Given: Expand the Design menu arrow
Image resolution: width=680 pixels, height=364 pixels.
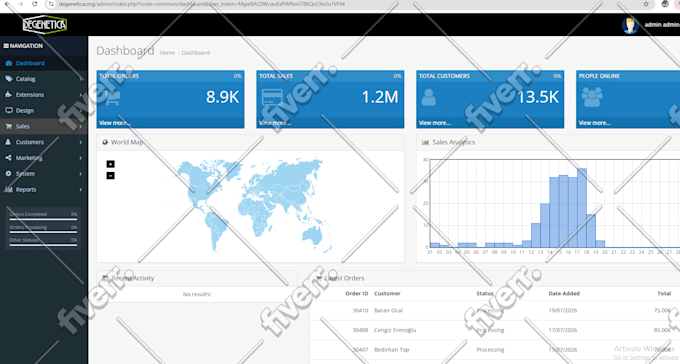Looking at the screenshot, I should point(81,111).
